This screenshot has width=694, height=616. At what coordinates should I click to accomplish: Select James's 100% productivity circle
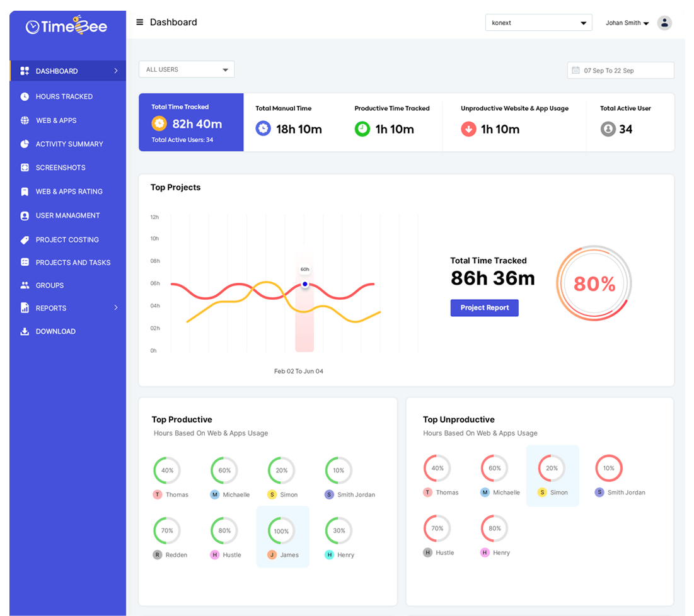click(x=282, y=530)
